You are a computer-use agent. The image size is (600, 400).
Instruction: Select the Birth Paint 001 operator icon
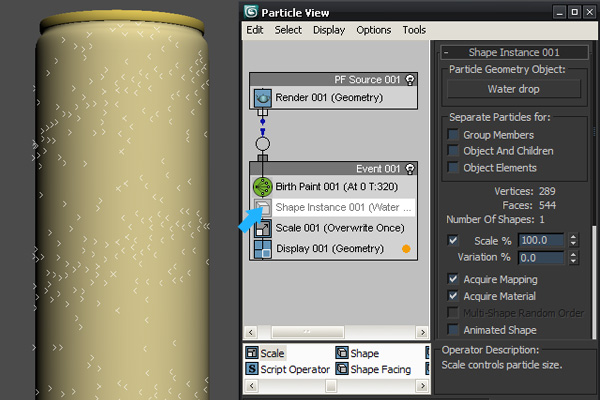click(x=262, y=187)
